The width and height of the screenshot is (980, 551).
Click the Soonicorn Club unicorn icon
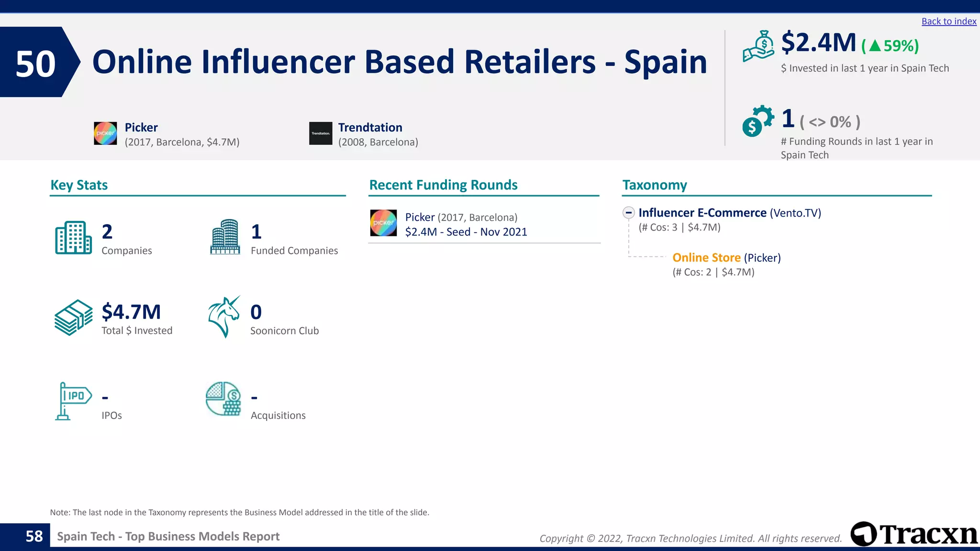click(224, 317)
